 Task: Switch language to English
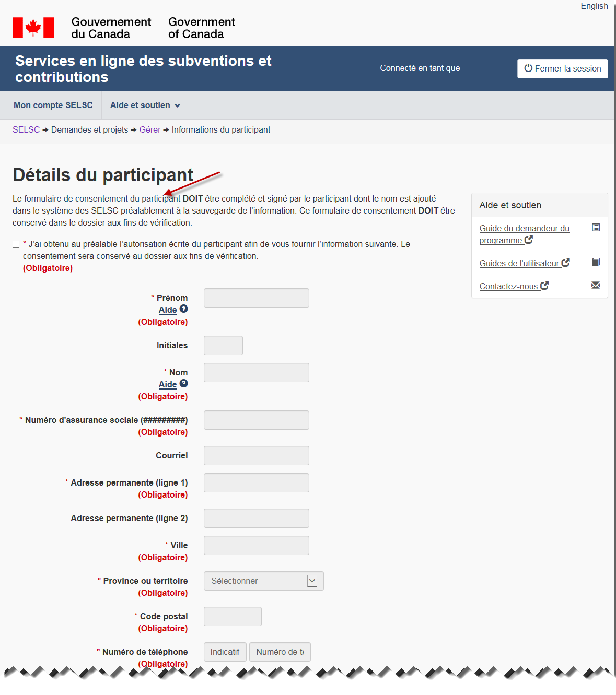tap(594, 6)
